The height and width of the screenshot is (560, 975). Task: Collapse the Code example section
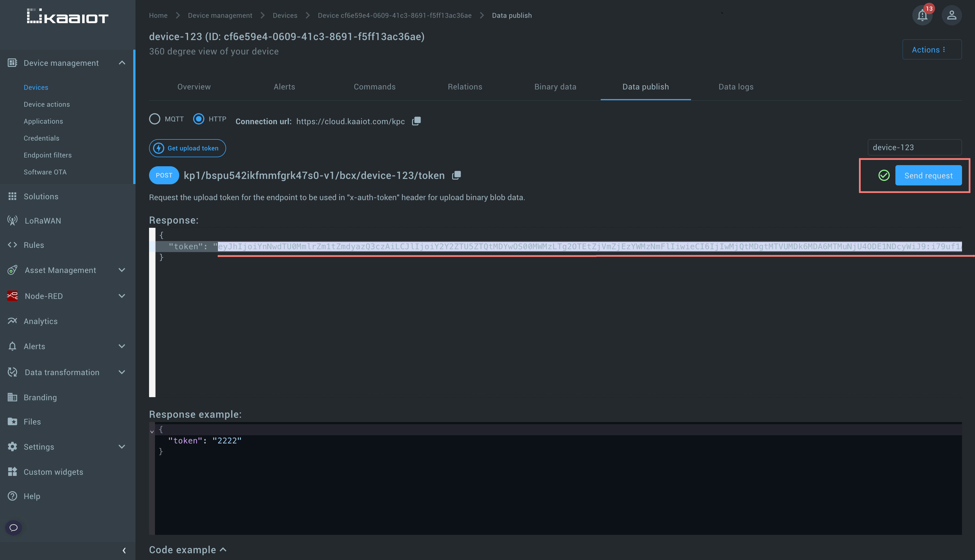pos(223,550)
